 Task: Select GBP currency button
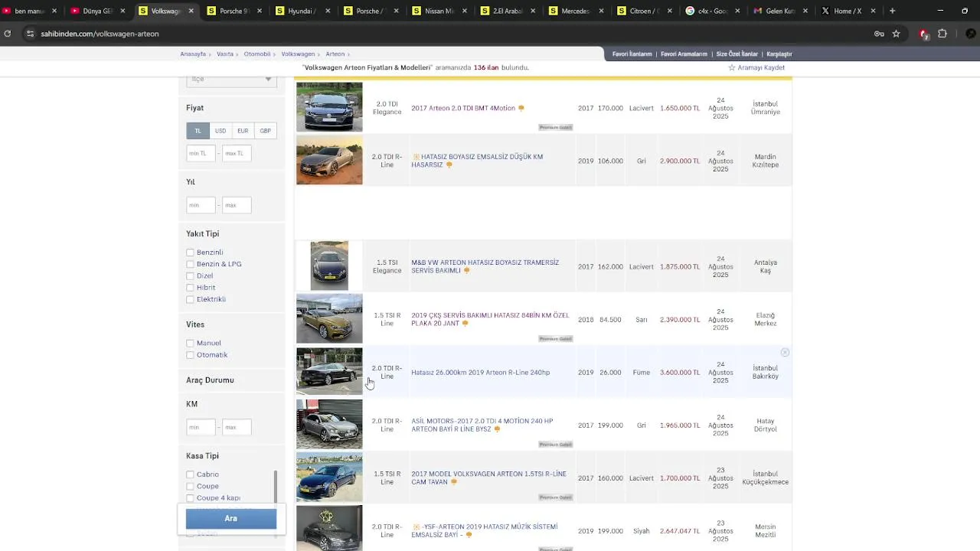[265, 131]
